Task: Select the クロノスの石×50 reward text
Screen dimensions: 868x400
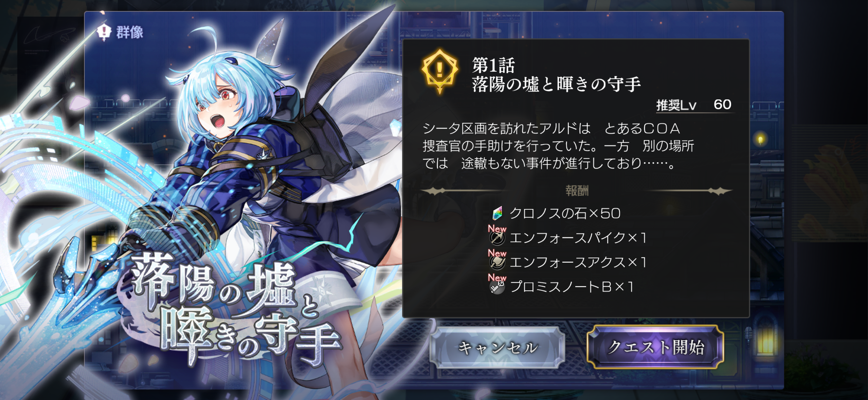Action: coord(565,213)
